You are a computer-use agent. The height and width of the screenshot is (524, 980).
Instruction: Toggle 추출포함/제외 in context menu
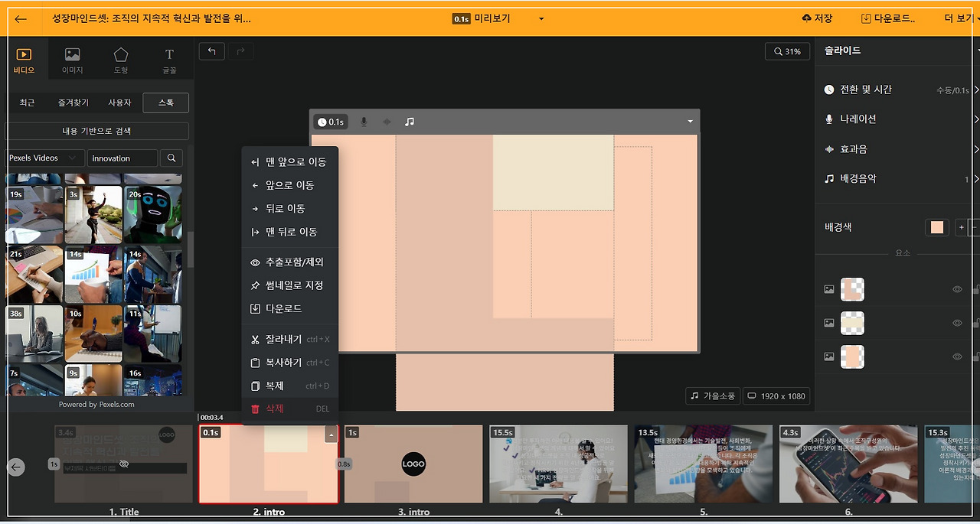pyautogui.click(x=289, y=262)
